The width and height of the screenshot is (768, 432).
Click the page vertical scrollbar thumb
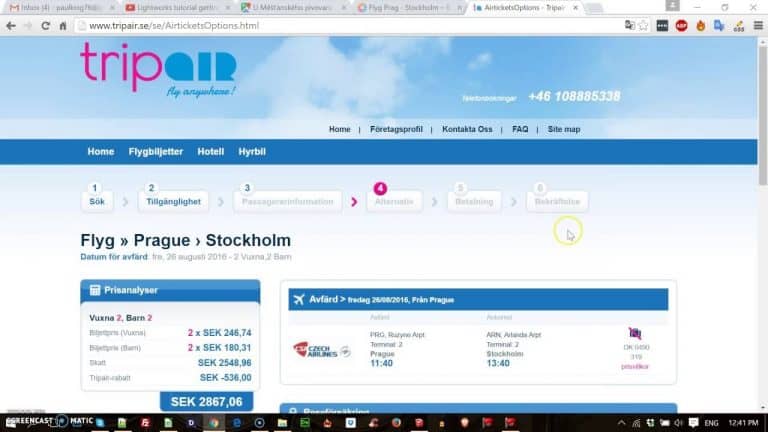(763, 116)
